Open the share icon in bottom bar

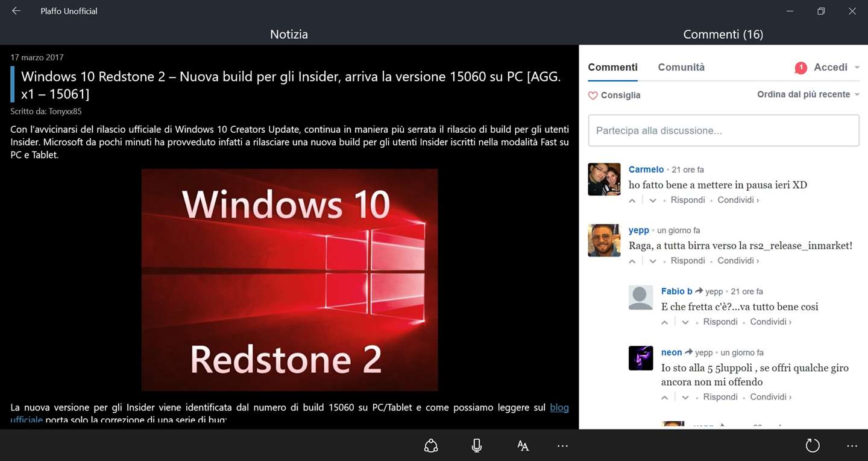[431, 445]
